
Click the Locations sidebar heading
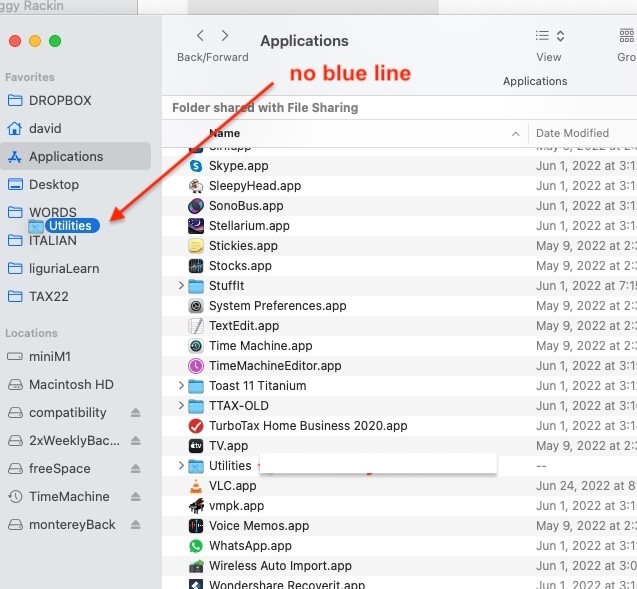[x=31, y=333]
